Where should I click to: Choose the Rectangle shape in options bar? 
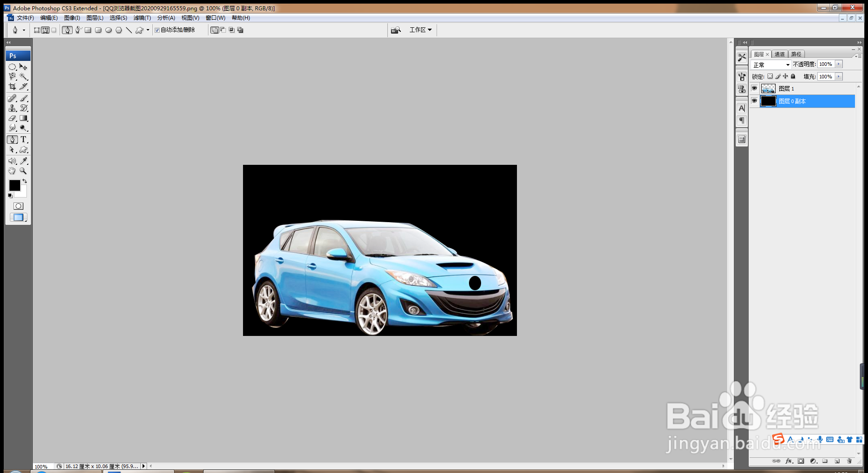(88, 30)
